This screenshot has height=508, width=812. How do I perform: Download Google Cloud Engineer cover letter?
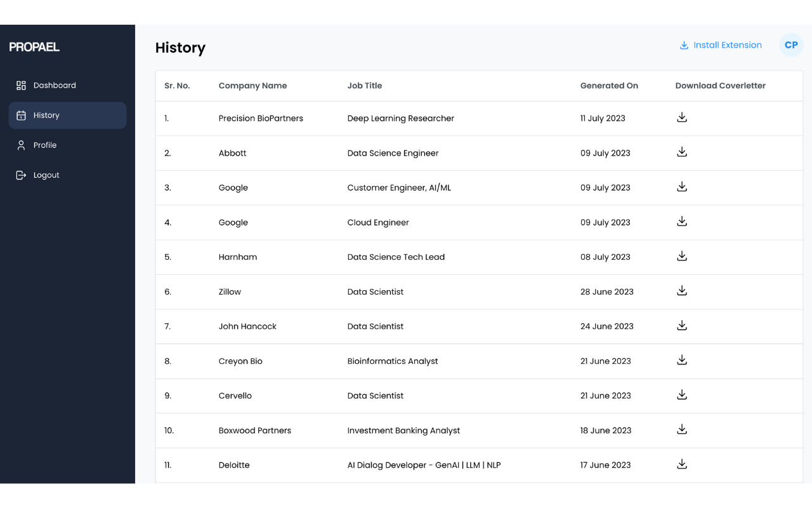[682, 222]
